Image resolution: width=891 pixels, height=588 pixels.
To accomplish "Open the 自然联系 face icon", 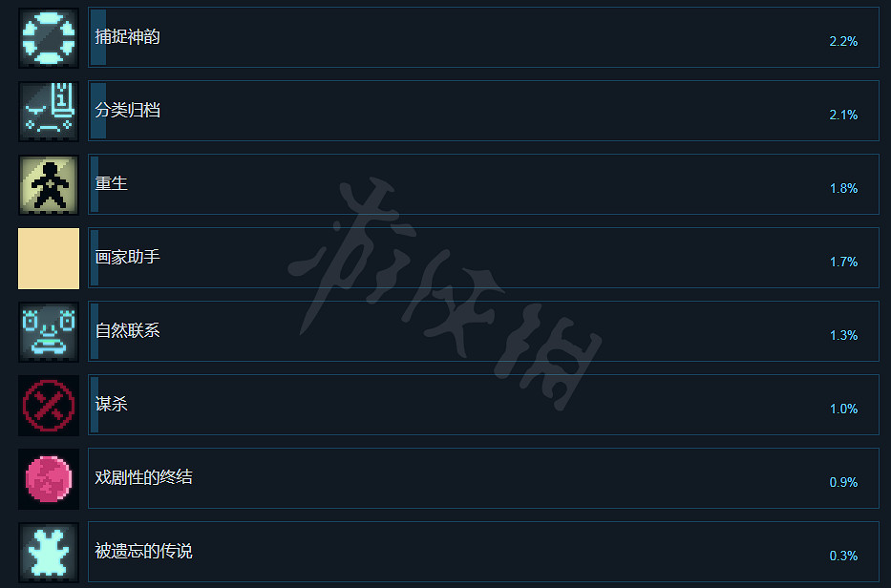I will point(49,332).
